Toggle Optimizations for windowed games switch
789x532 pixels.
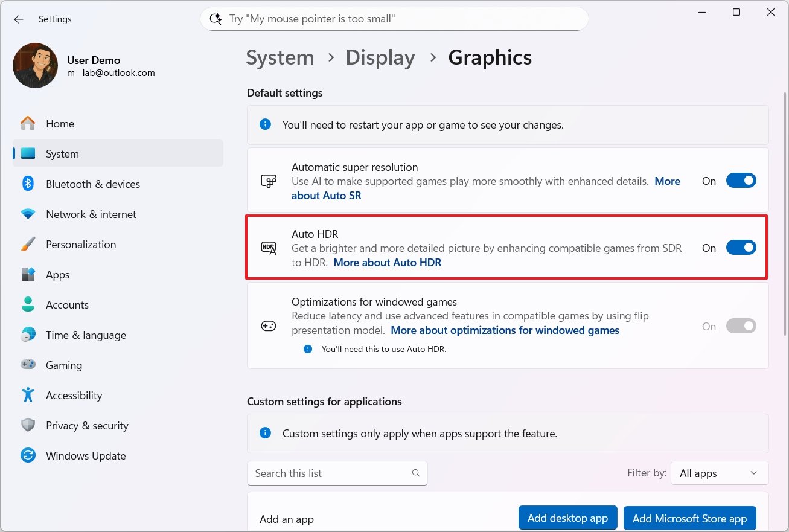(x=741, y=326)
